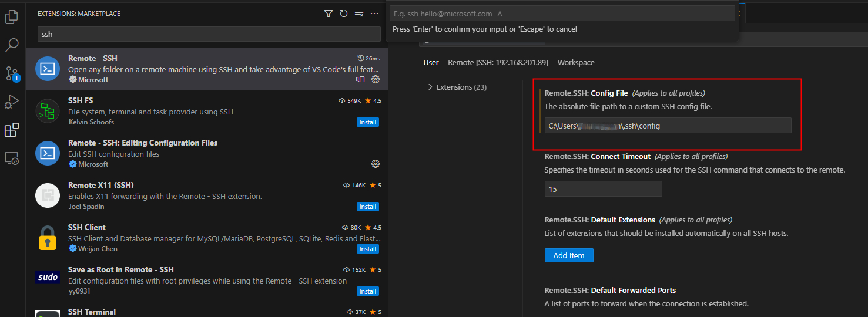Open Source Control view with badge 1
Screen dimensions: 868x317
pos(12,73)
